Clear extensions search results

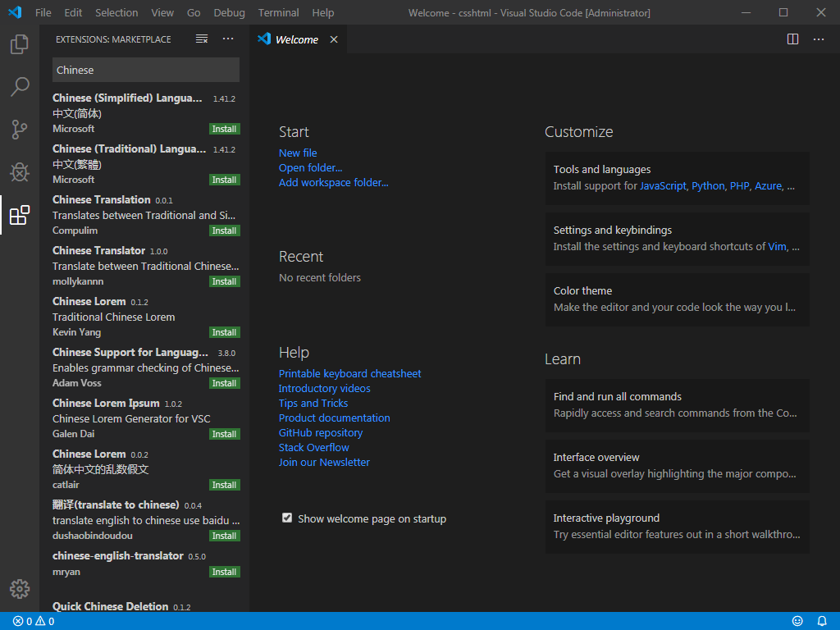(202, 39)
